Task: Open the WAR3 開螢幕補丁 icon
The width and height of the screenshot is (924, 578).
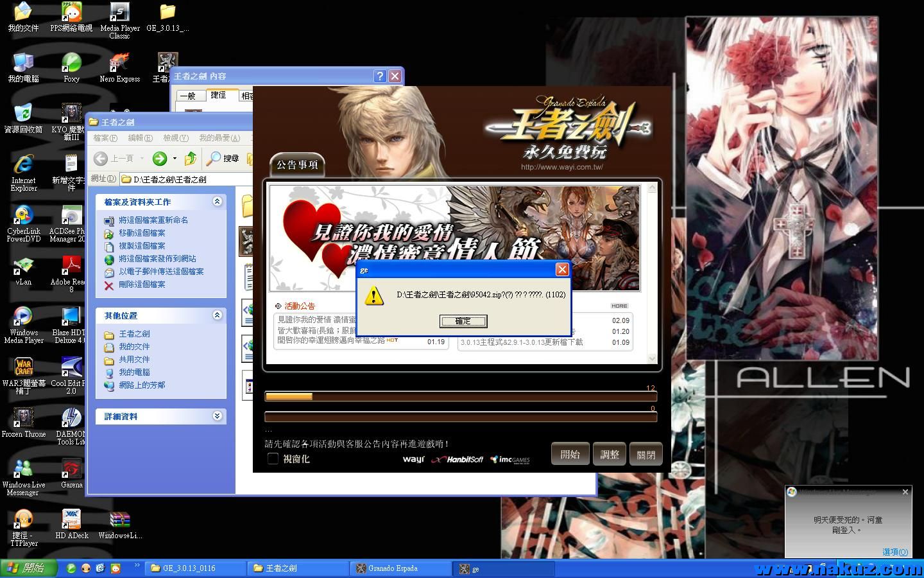Action: coord(24,376)
